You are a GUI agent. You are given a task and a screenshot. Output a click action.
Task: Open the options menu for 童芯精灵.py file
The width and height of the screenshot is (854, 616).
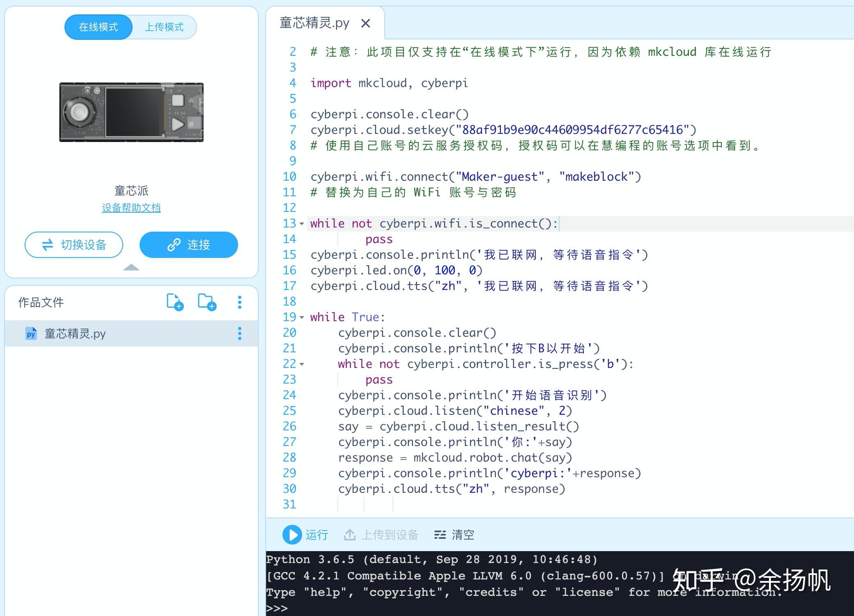[239, 333]
